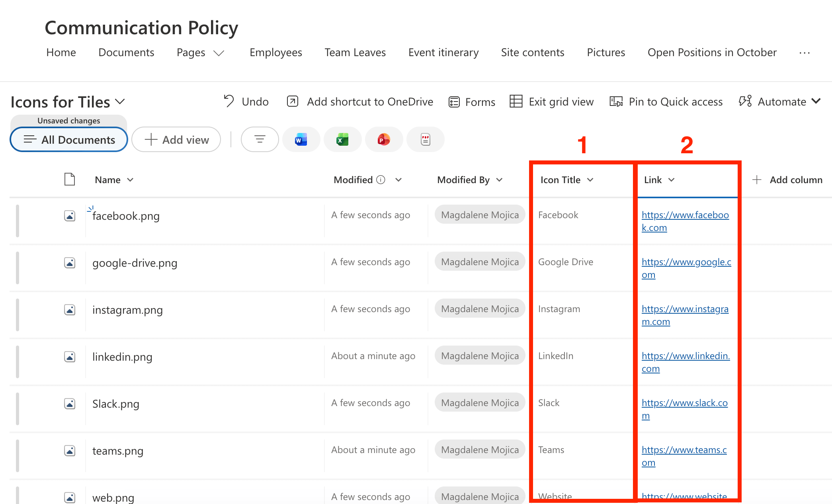Filter by Excel files icon
This screenshot has width=832, height=504.
[342, 139]
